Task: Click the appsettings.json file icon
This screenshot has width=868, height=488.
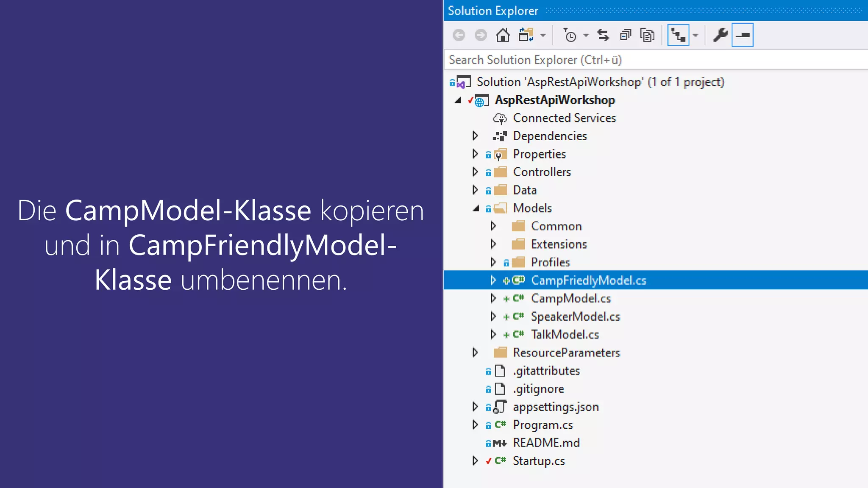Action: pos(501,407)
